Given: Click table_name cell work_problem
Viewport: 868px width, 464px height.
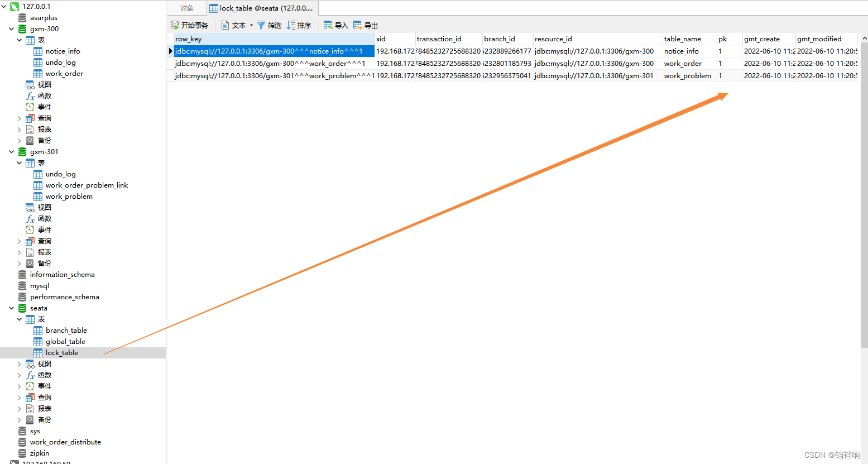Looking at the screenshot, I should click(690, 76).
